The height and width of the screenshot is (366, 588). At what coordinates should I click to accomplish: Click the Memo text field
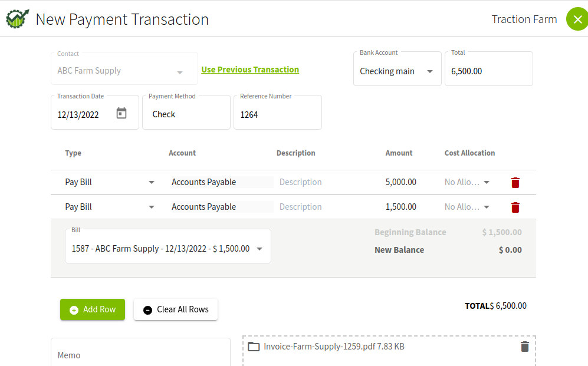point(140,352)
